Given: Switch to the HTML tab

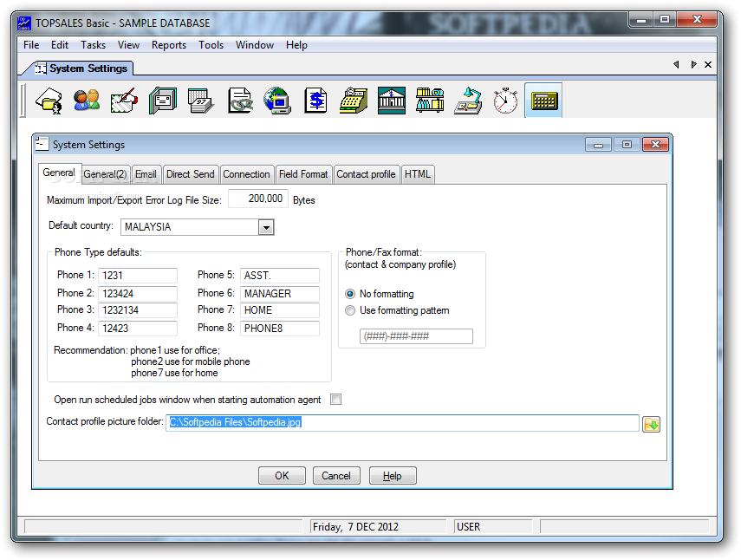Looking at the screenshot, I should (418, 174).
